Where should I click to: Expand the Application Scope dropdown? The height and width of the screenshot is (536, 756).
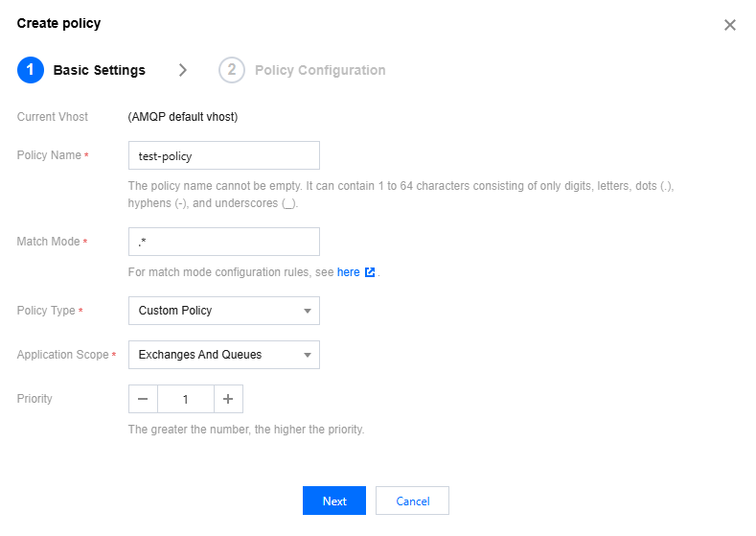coord(223,355)
